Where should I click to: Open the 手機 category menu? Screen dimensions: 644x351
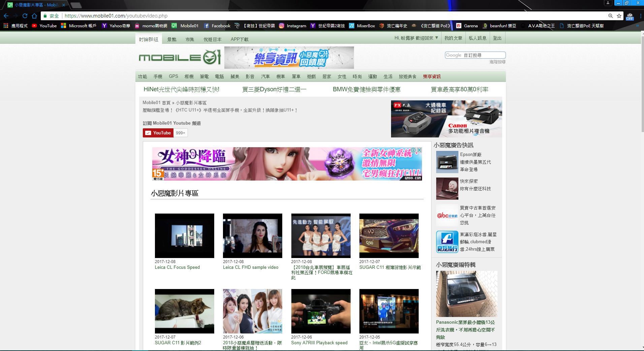(158, 76)
